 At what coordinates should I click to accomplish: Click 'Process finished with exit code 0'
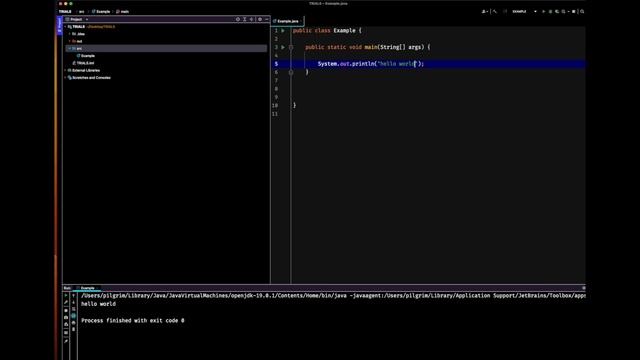(x=133, y=321)
